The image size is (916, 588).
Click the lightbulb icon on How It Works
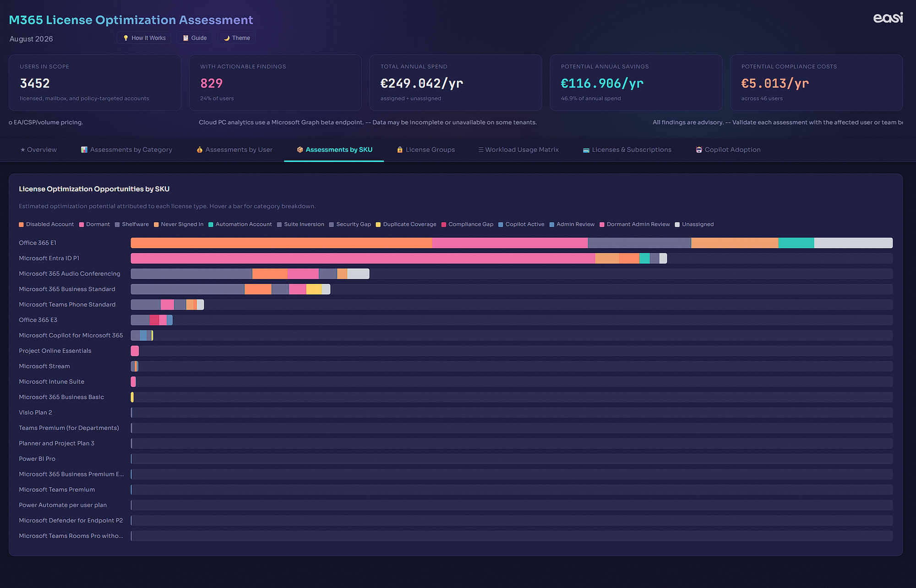[126, 38]
